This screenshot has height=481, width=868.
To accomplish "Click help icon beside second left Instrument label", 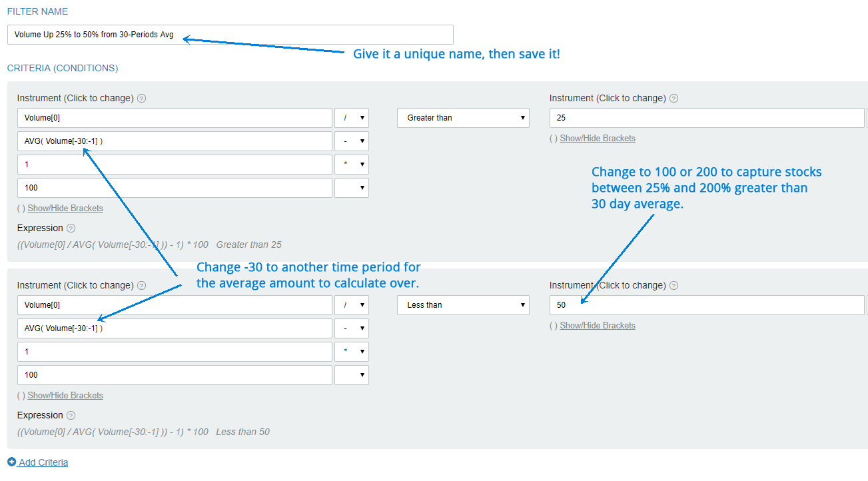I will tap(141, 285).
